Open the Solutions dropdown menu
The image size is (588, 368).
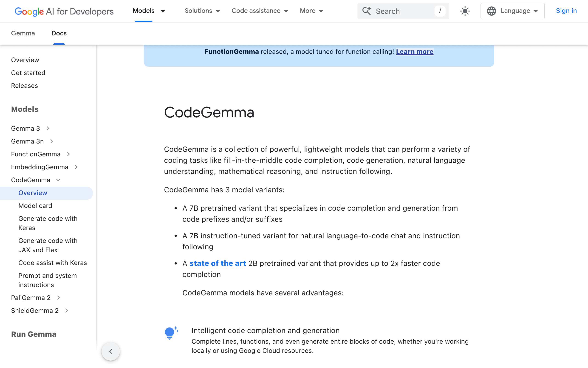pyautogui.click(x=202, y=11)
